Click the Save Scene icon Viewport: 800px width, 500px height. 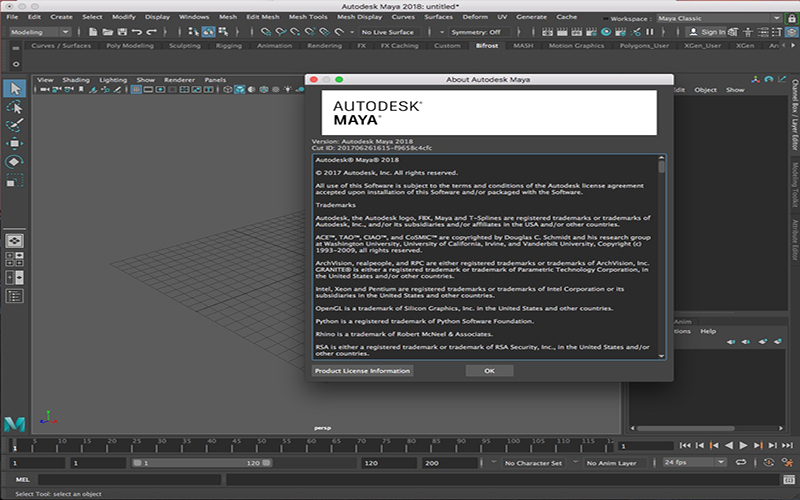point(122,32)
